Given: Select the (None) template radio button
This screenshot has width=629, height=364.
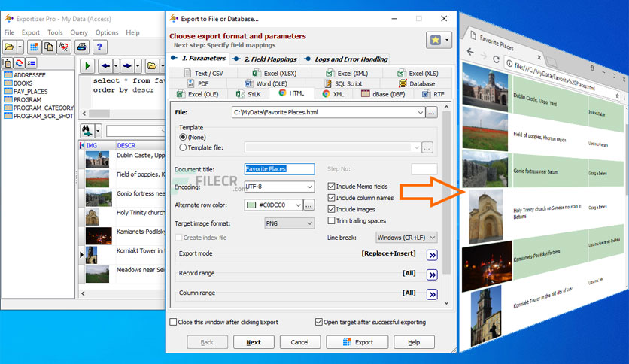Looking at the screenshot, I should point(183,137).
